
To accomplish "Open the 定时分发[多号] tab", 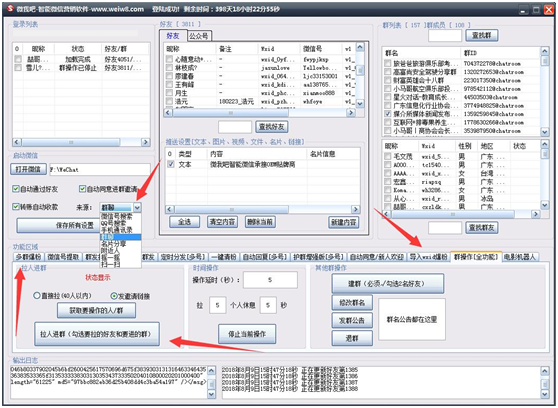I will coord(183,257).
